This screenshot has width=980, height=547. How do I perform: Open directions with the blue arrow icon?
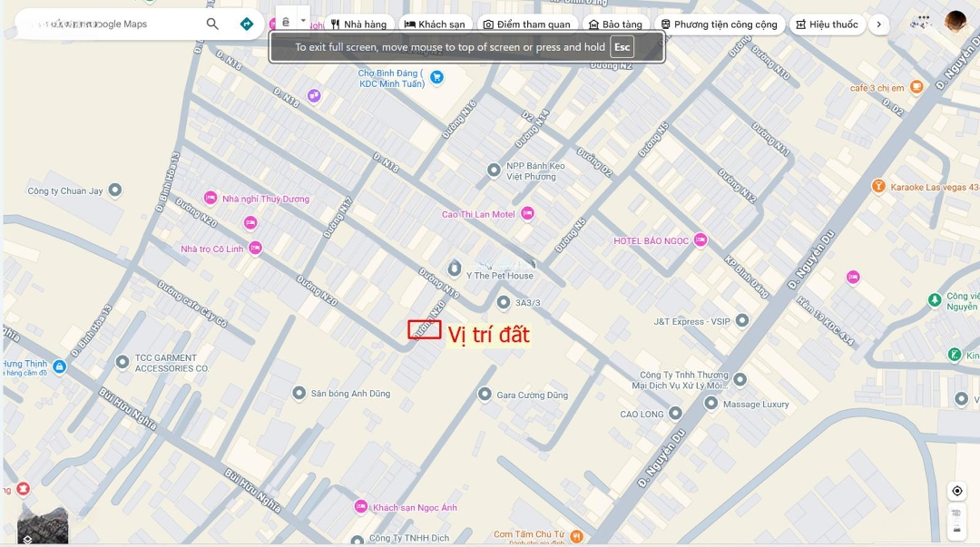247,24
